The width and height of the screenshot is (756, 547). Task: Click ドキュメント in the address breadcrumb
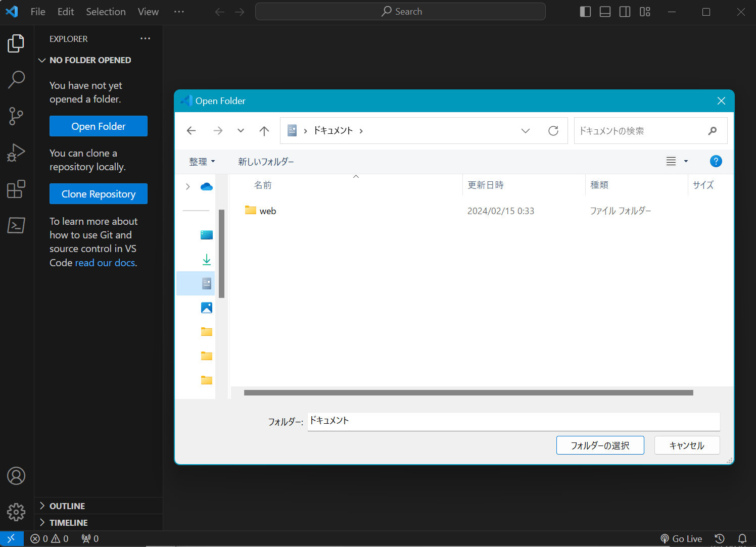333,131
